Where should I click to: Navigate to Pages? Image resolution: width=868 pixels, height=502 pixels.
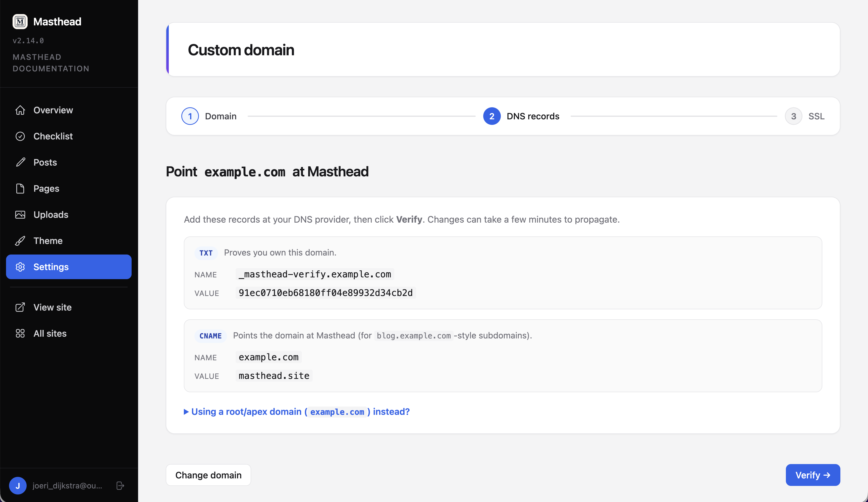pos(69,188)
